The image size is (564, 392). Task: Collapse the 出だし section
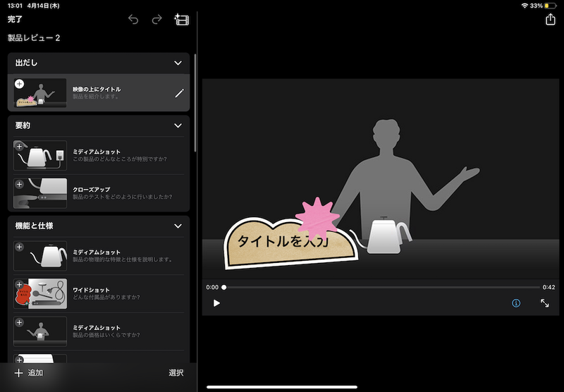[178, 63]
